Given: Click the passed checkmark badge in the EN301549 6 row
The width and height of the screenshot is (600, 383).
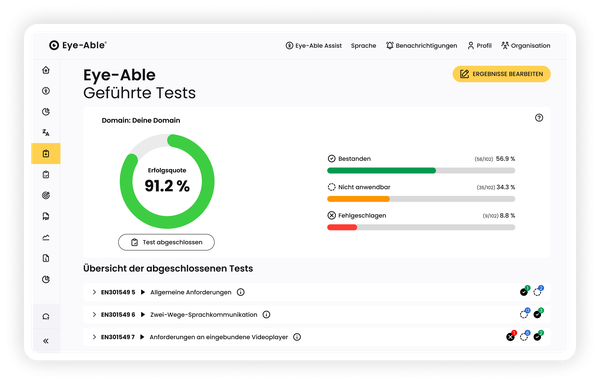Looking at the screenshot, I should pyautogui.click(x=538, y=313).
